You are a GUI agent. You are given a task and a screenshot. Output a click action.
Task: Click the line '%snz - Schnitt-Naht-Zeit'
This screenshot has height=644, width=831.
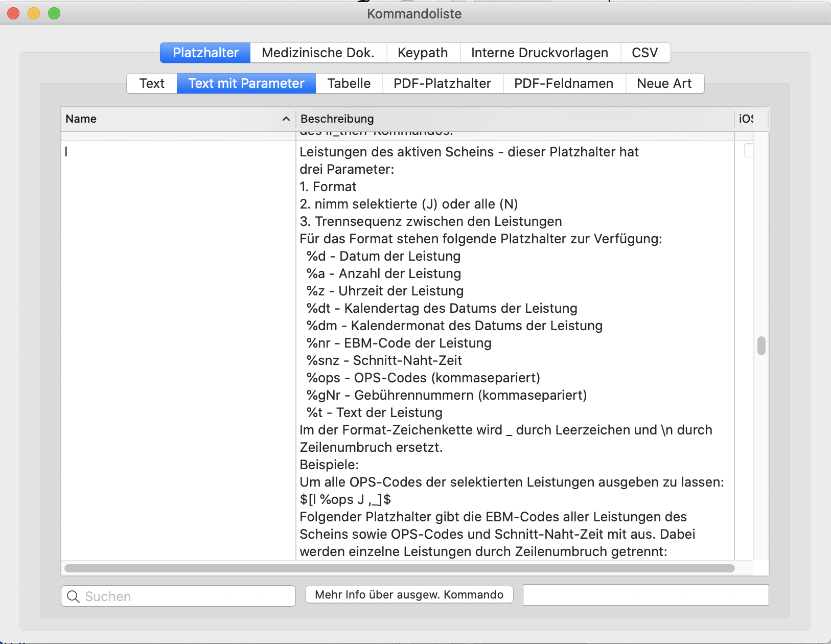point(384,360)
